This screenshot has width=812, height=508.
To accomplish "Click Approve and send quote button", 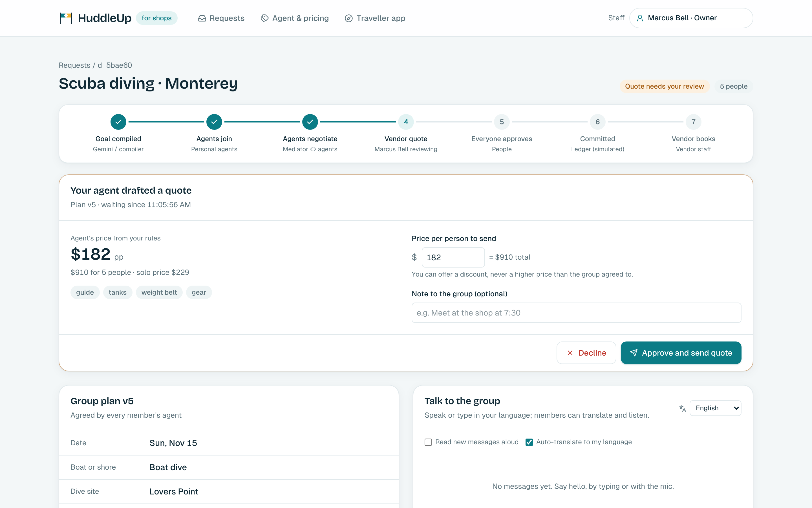I will point(681,353).
